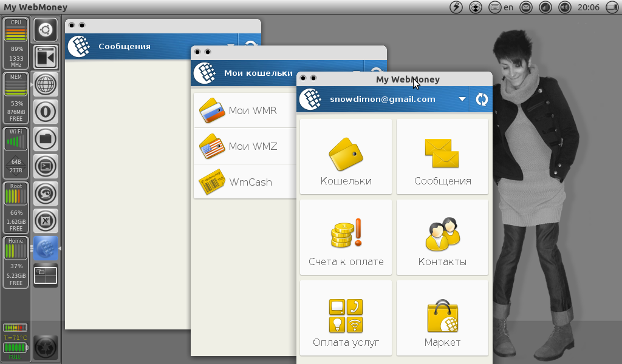Image resolution: width=622 pixels, height=364 pixels.
Task: Click the refresh icon beside the email
Action: click(482, 99)
